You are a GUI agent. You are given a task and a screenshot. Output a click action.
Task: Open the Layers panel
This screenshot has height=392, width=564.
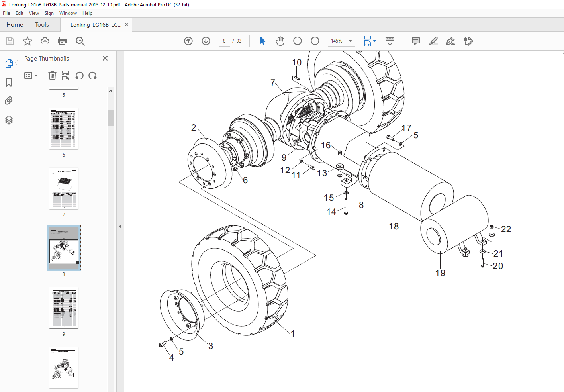9,120
